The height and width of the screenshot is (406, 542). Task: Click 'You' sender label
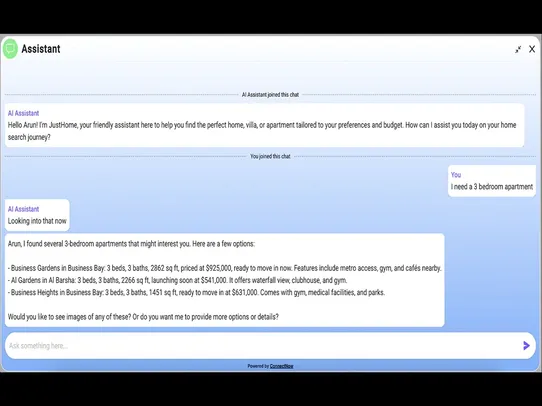point(456,174)
